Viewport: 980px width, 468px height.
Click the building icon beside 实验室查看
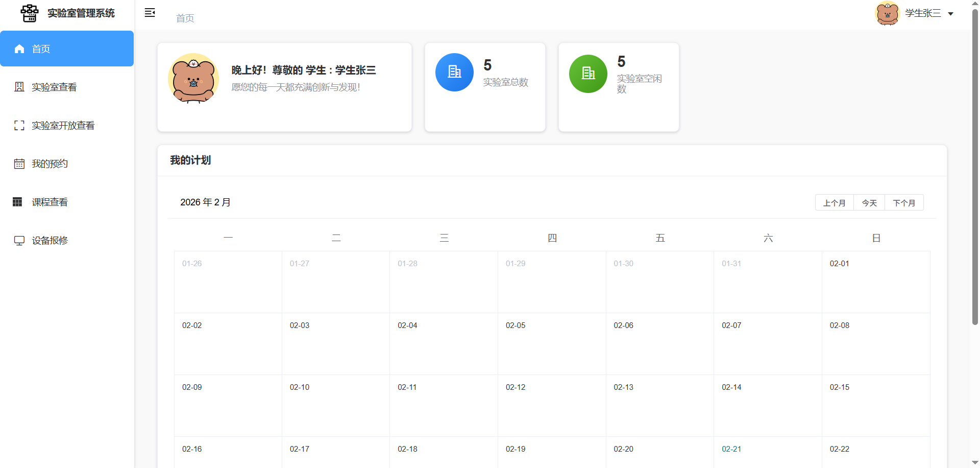(19, 87)
